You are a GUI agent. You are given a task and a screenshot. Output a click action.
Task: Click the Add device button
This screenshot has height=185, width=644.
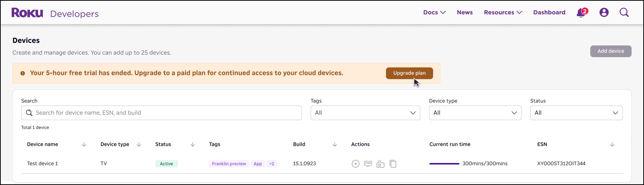tap(611, 51)
